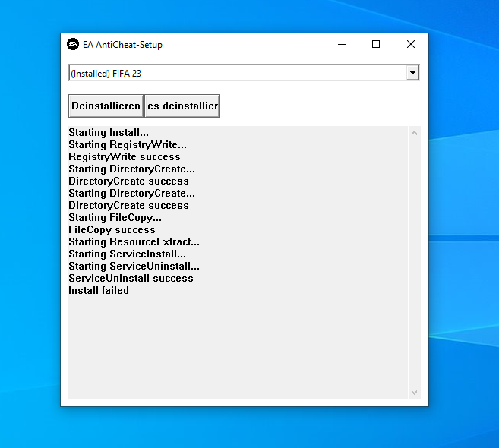Viewport: 499px width, 448px height.
Task: Click the 'RegistryWrite success' log line
Action: tap(125, 156)
